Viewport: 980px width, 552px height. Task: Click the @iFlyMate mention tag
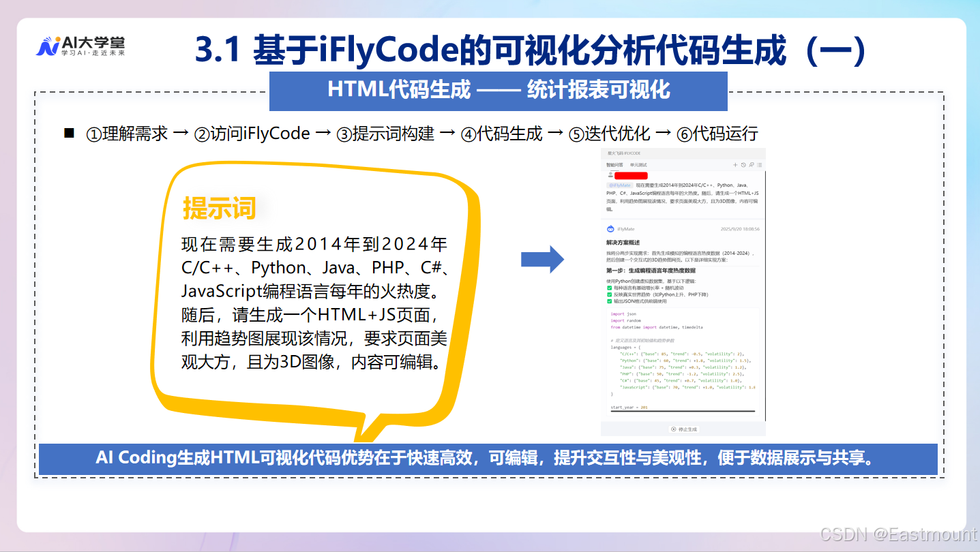point(620,185)
